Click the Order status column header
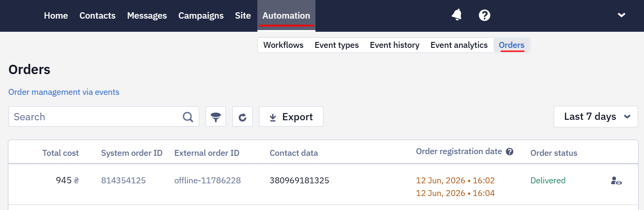 (554, 153)
